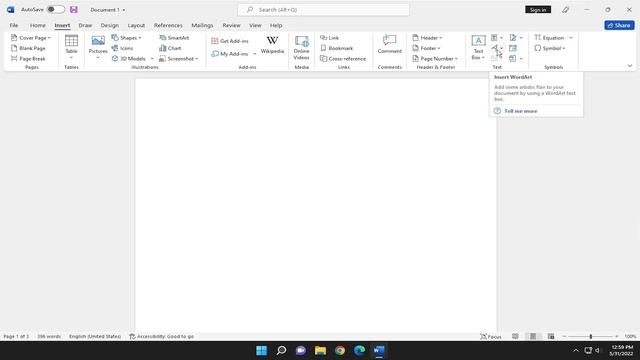Viewport: 640px width, 360px height.
Task: Open the Cover Page dropdown
Action: pyautogui.click(x=31, y=38)
